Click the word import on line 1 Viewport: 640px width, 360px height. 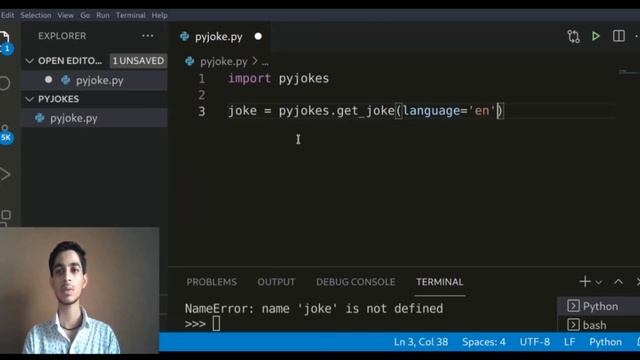[x=249, y=78]
